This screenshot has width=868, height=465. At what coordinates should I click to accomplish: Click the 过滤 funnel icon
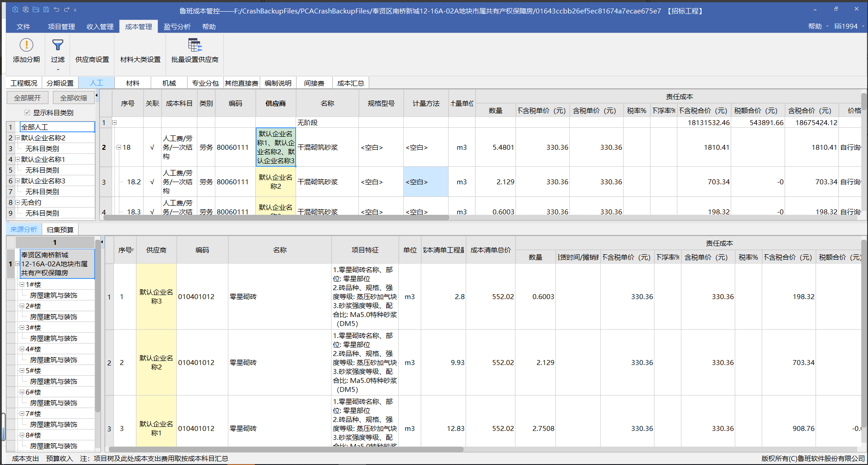pos(58,45)
